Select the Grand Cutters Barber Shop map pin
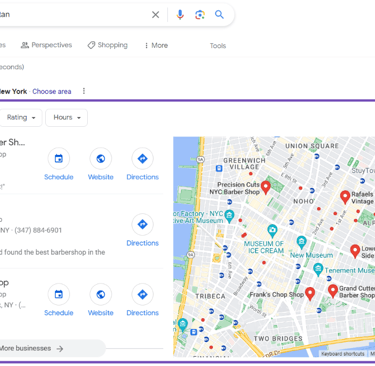This screenshot has width=375, height=366. pos(333,291)
